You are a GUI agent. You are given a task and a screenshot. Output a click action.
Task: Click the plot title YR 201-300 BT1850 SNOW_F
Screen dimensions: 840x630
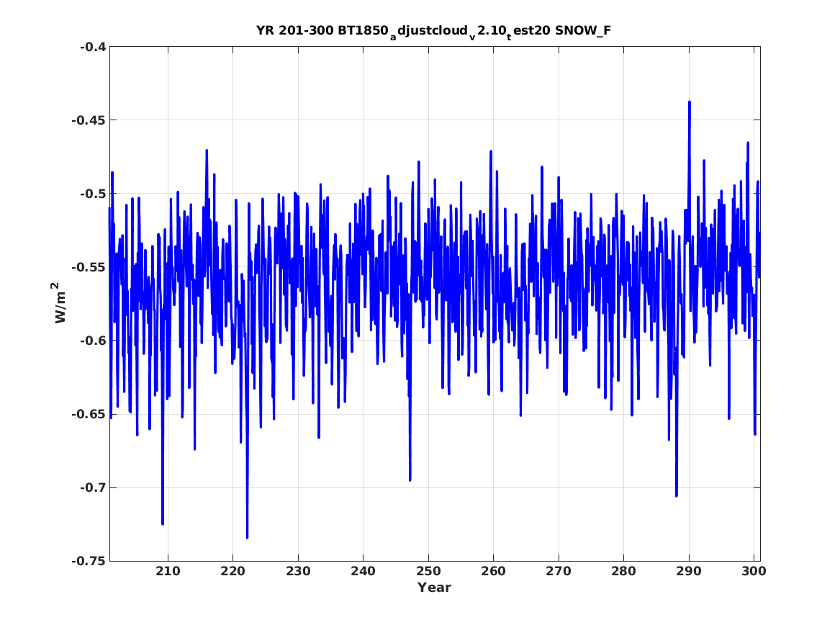[x=433, y=31]
